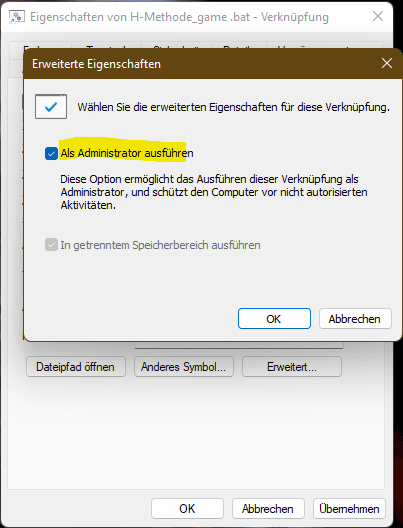
Task: Open the Erweitert... options button
Action: pos(292,367)
